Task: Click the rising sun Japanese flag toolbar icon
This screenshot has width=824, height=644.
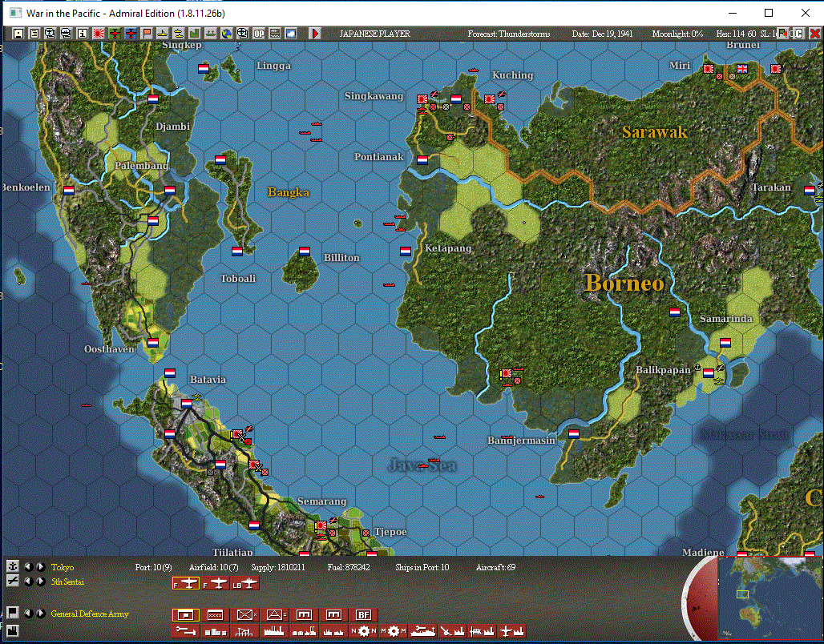Action: click(99, 34)
